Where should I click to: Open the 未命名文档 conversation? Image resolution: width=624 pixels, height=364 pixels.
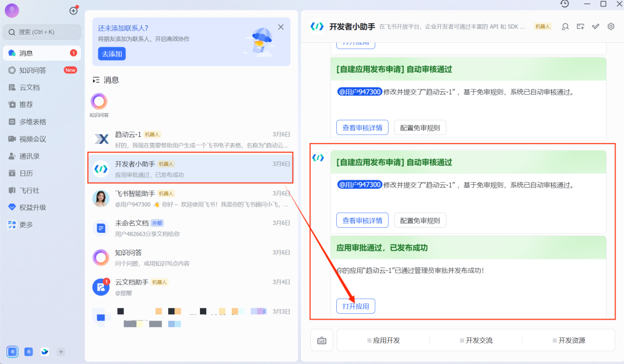(191, 228)
